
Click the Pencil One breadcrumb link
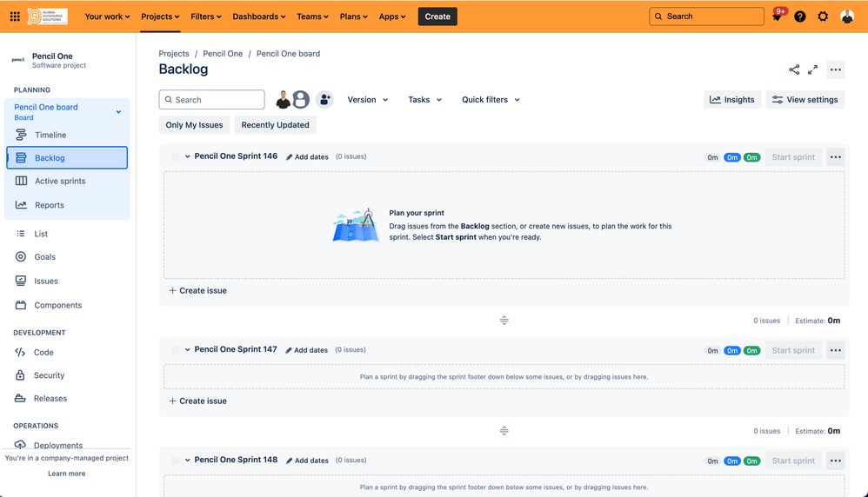pyautogui.click(x=223, y=54)
